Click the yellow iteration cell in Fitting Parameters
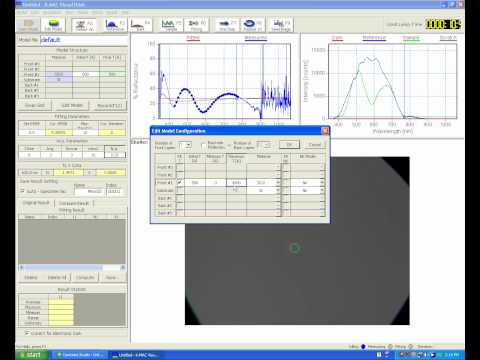480x360 pixels. [x=112, y=132]
